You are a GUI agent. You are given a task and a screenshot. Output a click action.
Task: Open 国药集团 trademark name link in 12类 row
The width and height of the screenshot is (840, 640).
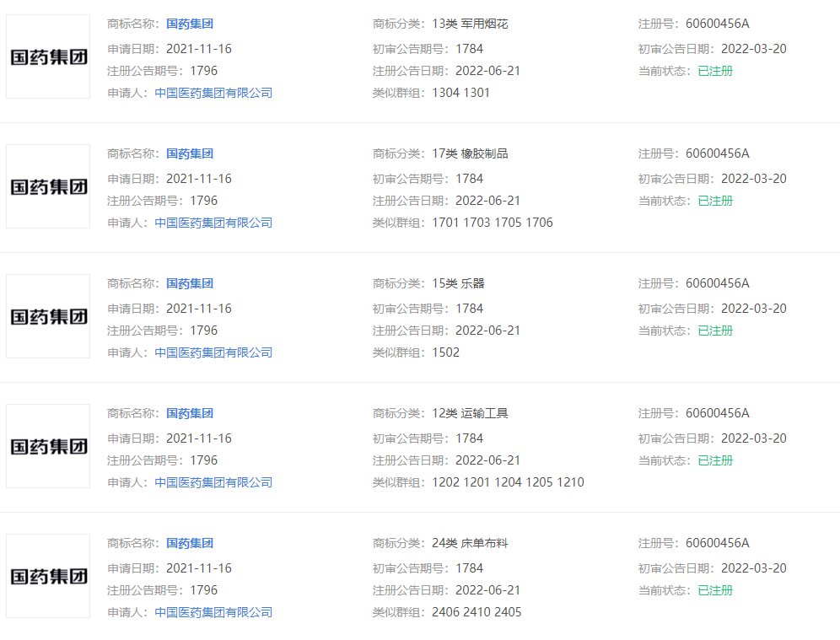[x=190, y=413]
